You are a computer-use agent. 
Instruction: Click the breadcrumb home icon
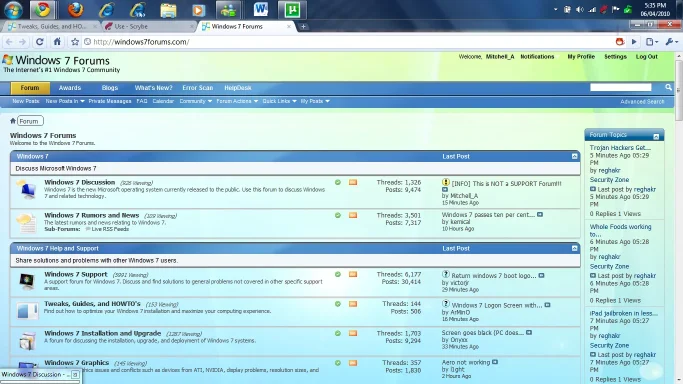(x=13, y=121)
